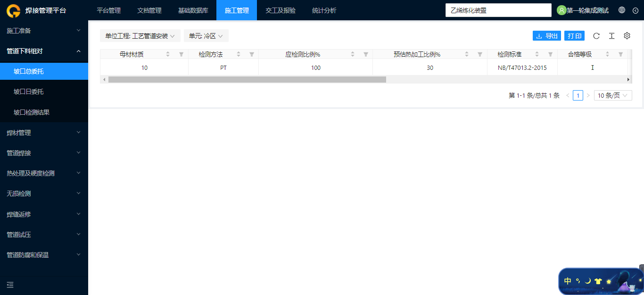Filter the 母材材质 column

tap(181, 54)
